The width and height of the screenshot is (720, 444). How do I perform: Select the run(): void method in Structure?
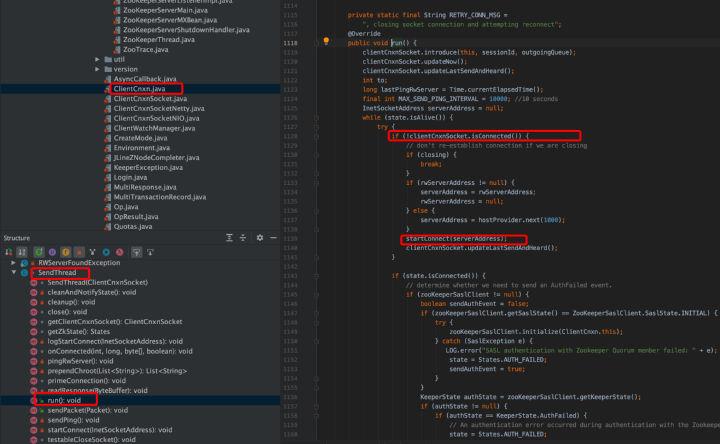point(66,399)
